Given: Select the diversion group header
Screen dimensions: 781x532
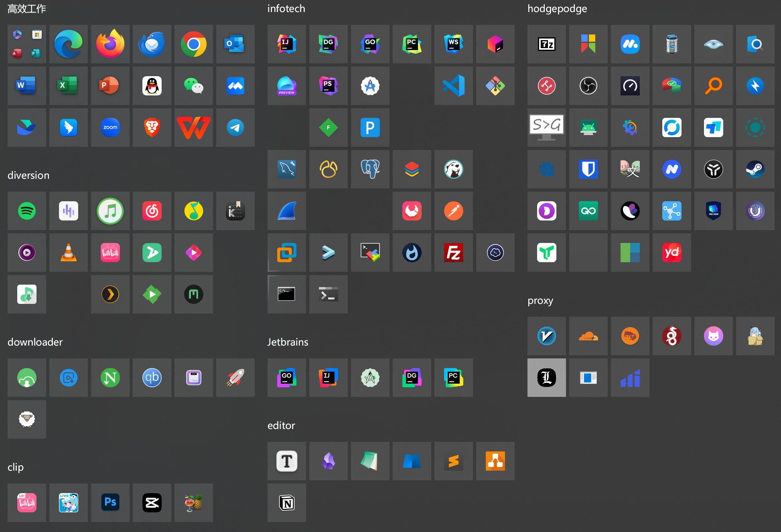Looking at the screenshot, I should tap(28, 176).
